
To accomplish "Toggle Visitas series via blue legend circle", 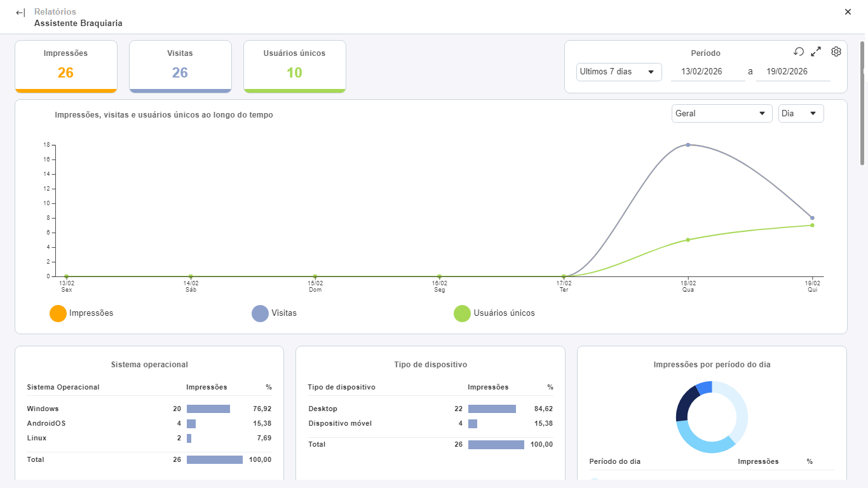I will [x=261, y=313].
